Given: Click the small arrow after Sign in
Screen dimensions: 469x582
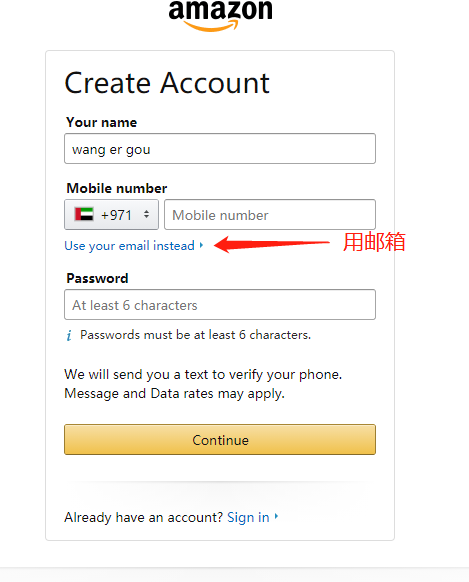Looking at the screenshot, I should pyautogui.click(x=276, y=516).
